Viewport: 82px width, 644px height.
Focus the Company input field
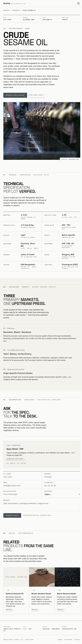[x=62, y=477]
